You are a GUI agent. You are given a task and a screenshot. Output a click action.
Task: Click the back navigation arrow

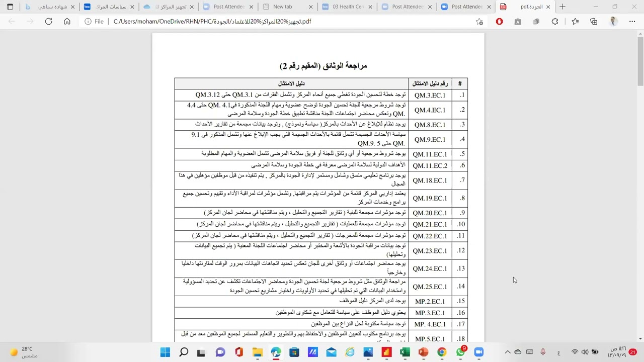(x=12, y=22)
